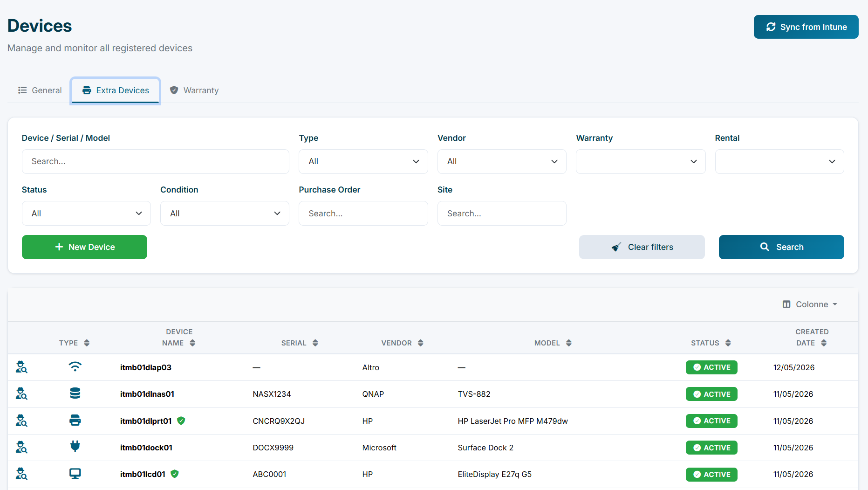Viewport: 868px width, 490px height.
Task: Expand the Warranty filter dropdown
Action: pyautogui.click(x=641, y=161)
